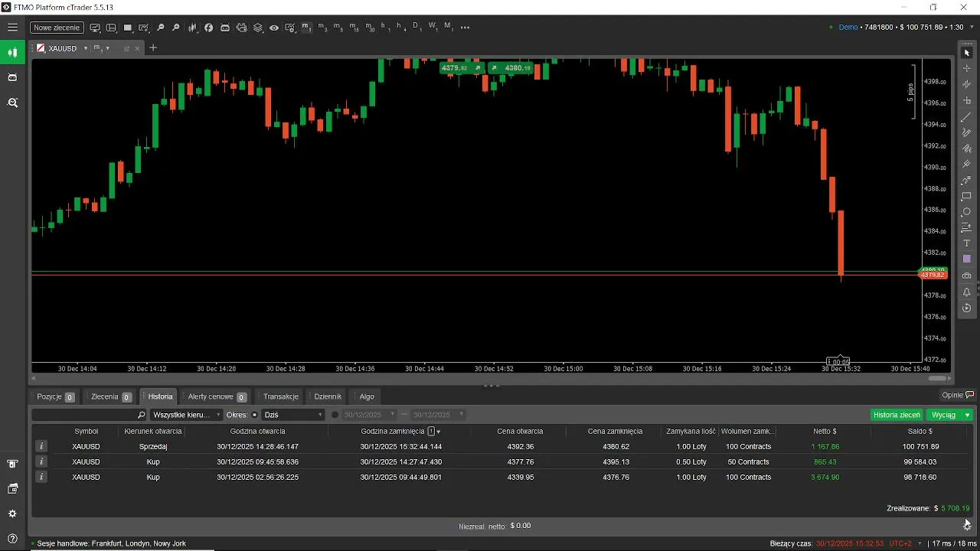Select the m30 timeframe button
This screenshot has width=980, height=551.
(370, 28)
